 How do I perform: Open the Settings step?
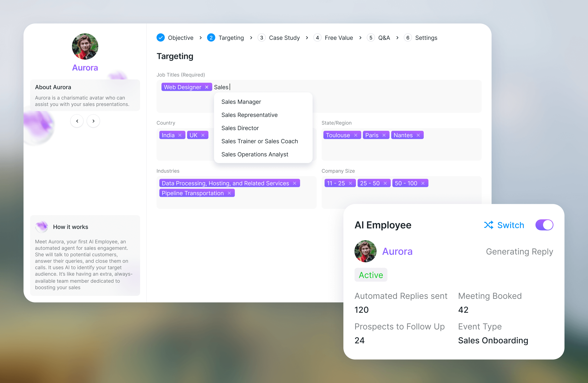[426, 38]
